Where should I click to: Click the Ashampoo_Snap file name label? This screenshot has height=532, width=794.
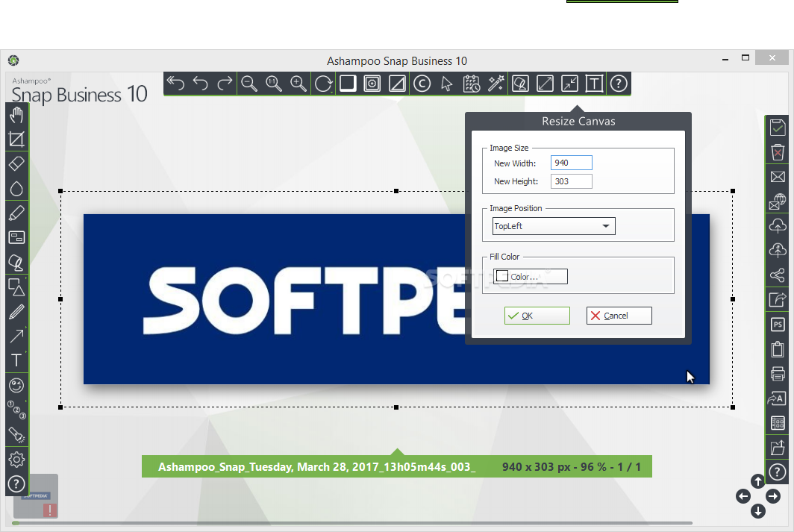pyautogui.click(x=316, y=466)
